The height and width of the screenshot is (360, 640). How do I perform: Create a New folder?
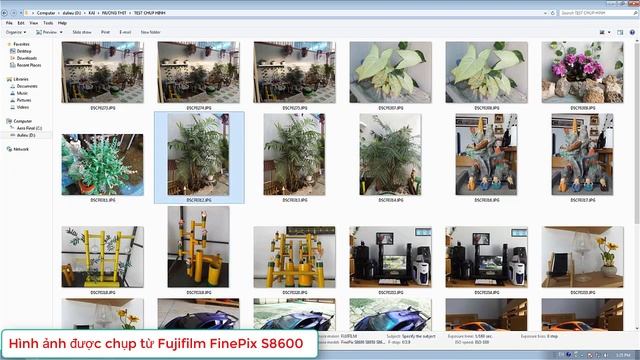click(x=150, y=32)
